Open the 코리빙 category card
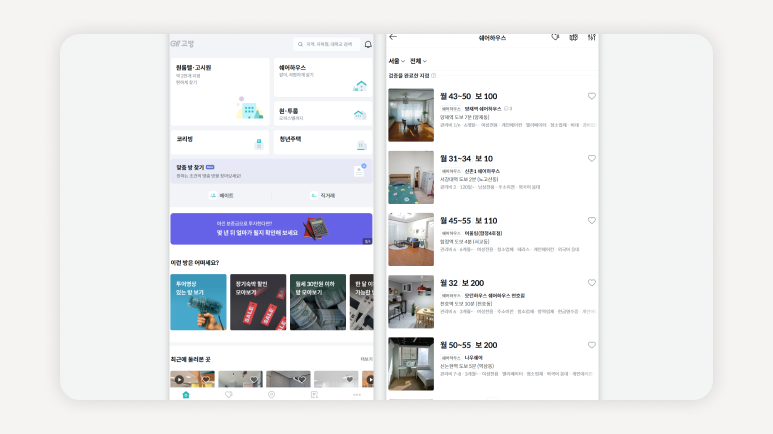The width and height of the screenshot is (773, 434). coord(220,143)
